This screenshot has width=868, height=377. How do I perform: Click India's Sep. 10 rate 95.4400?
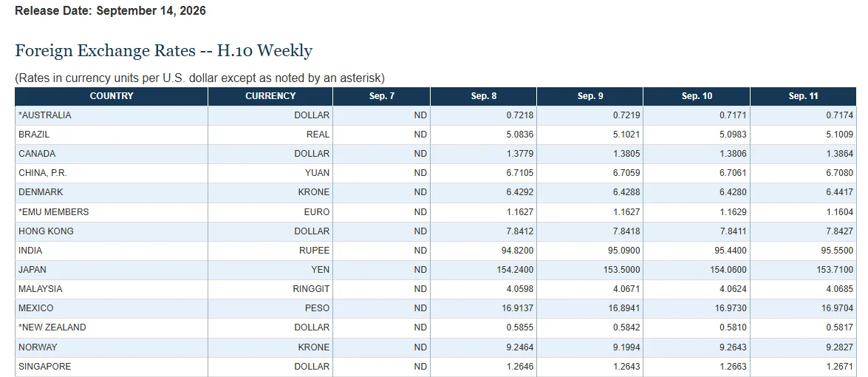tap(697, 251)
